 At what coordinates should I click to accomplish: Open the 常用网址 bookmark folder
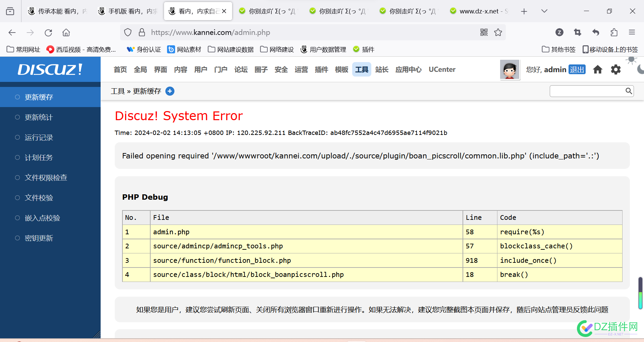23,49
